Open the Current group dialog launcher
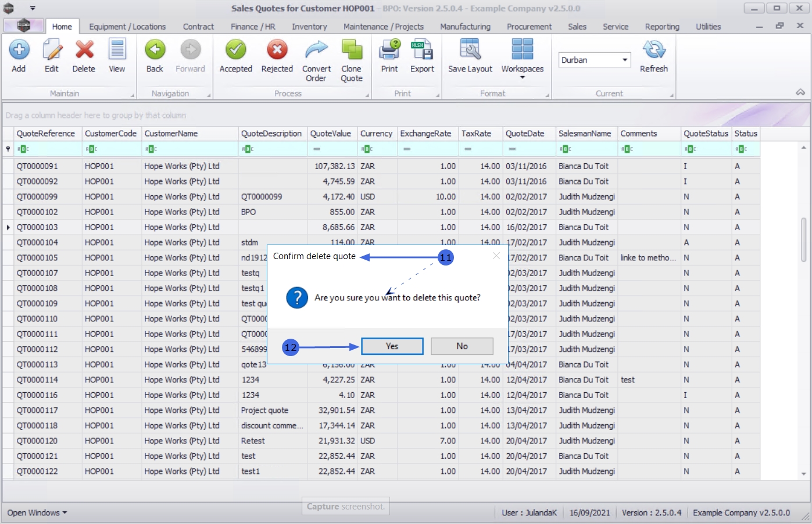This screenshot has height=524, width=812. tap(671, 95)
